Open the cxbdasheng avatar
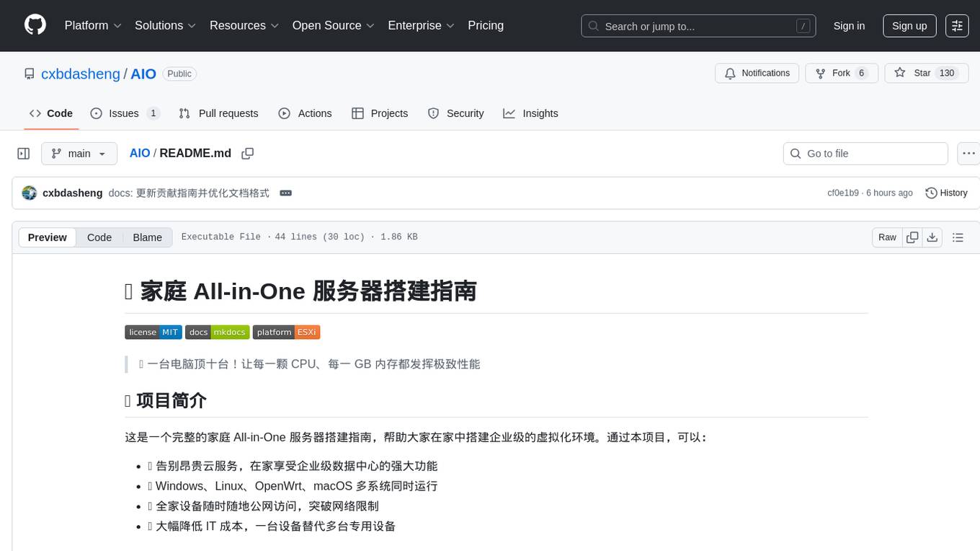 point(30,193)
